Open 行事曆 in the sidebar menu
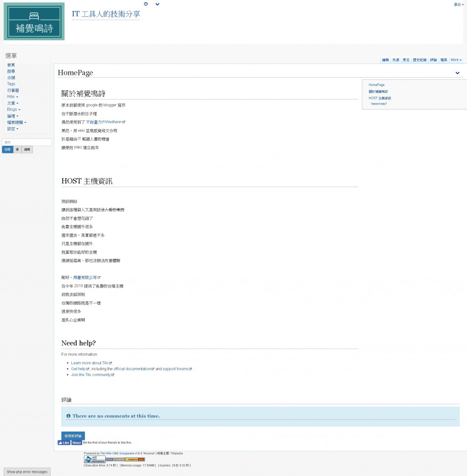This screenshot has width=467, height=476. click(13, 90)
